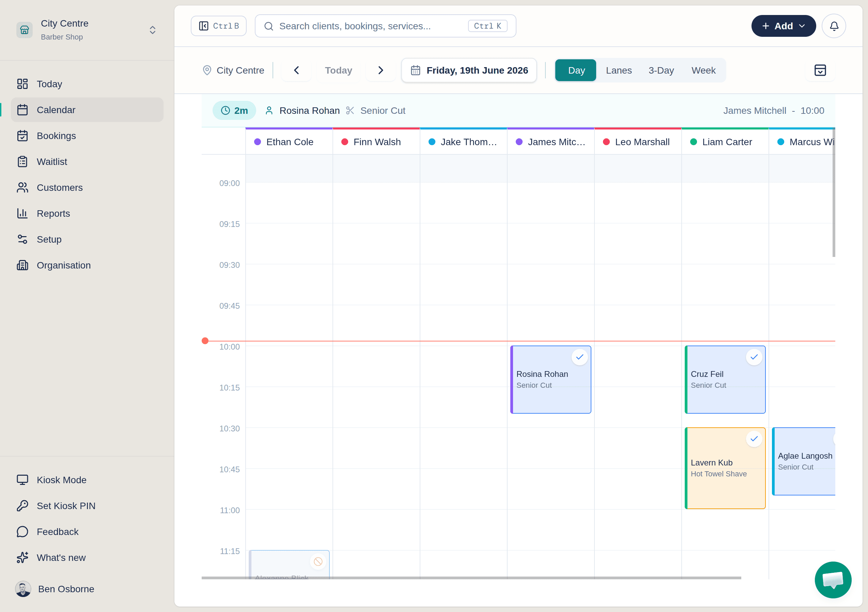Screen dimensions: 868x612
Task: Focus the search clients and bookings field
Action: point(385,26)
